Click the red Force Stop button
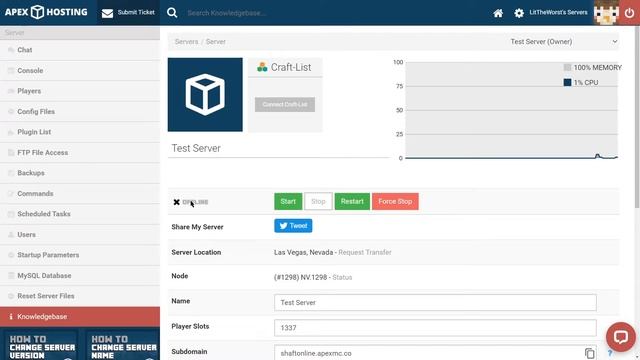Screen dimensions: 640x360 [x=395, y=201]
